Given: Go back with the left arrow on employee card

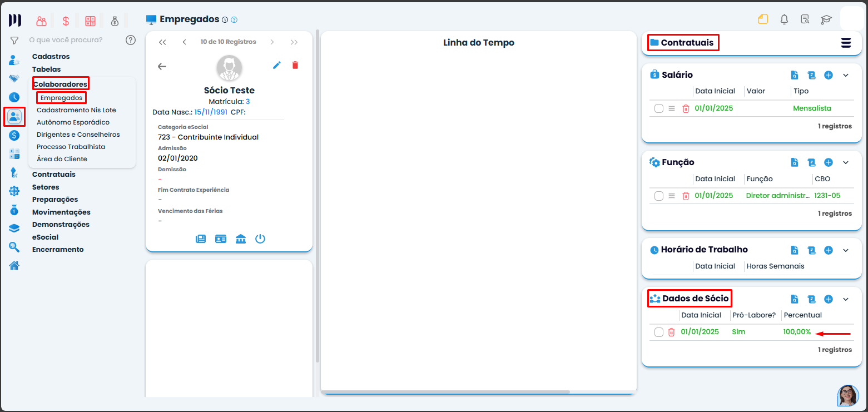Looking at the screenshot, I should point(162,66).
